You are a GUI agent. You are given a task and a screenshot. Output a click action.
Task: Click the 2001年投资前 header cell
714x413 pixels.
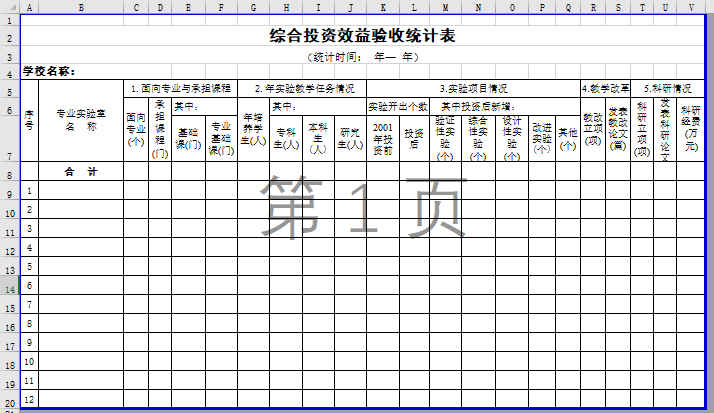[x=383, y=138]
